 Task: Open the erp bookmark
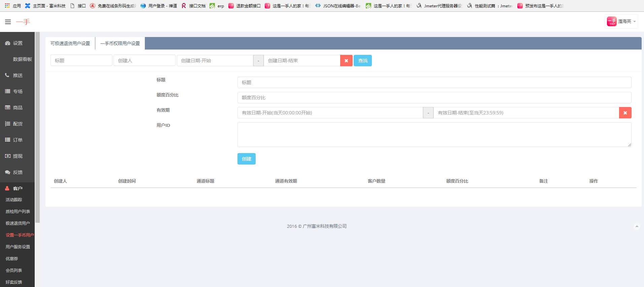217,6
